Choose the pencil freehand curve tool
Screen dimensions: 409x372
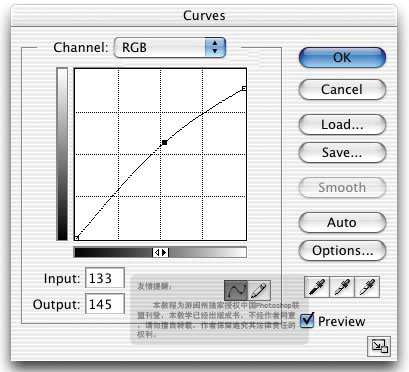pos(259,291)
